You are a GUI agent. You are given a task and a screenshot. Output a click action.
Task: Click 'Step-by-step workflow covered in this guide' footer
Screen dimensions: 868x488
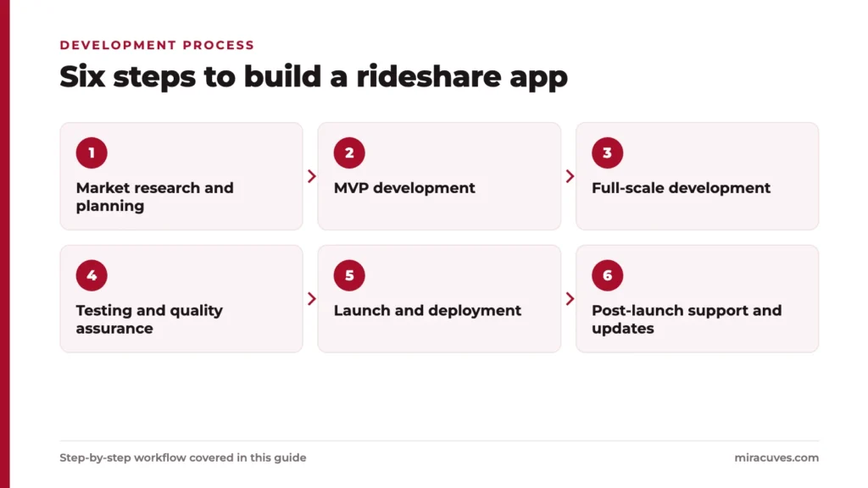183,457
